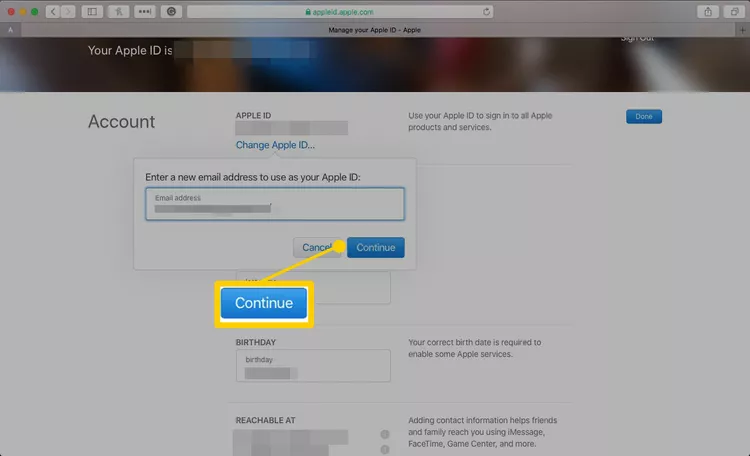This screenshot has width=750, height=456.
Task: Click upper info icon under Reachable At
Action: click(x=385, y=434)
